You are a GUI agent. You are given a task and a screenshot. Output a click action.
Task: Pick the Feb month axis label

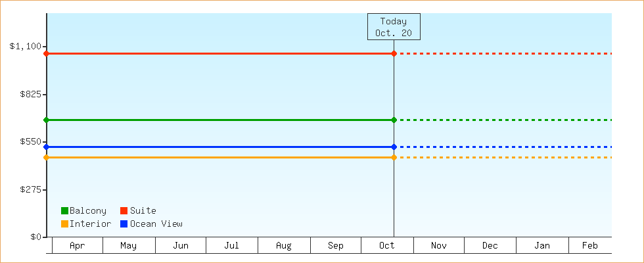click(590, 246)
